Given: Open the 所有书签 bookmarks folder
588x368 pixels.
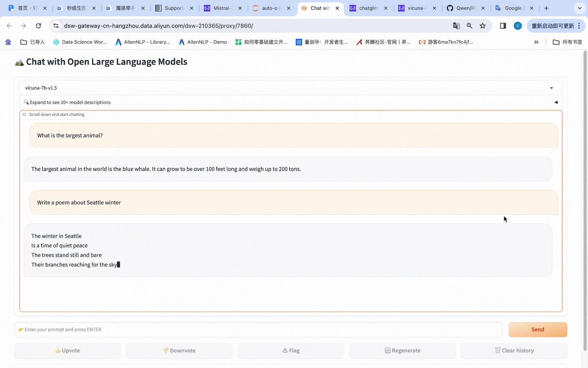Looking at the screenshot, I should pos(567,42).
